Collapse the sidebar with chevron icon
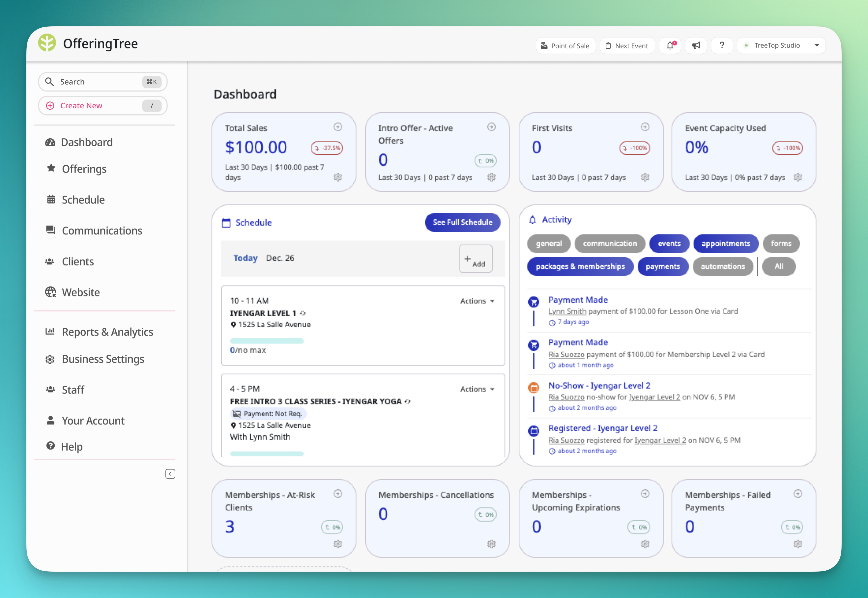The width and height of the screenshot is (868, 598). pyautogui.click(x=170, y=474)
